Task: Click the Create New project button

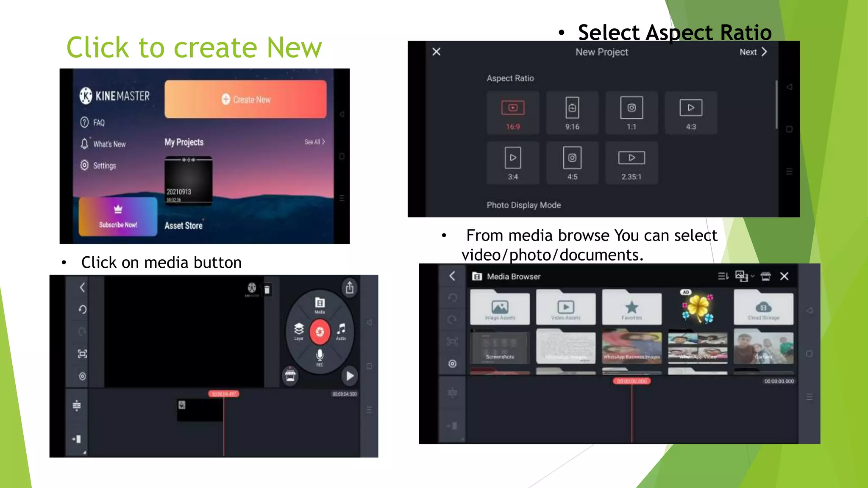Action: tap(245, 100)
